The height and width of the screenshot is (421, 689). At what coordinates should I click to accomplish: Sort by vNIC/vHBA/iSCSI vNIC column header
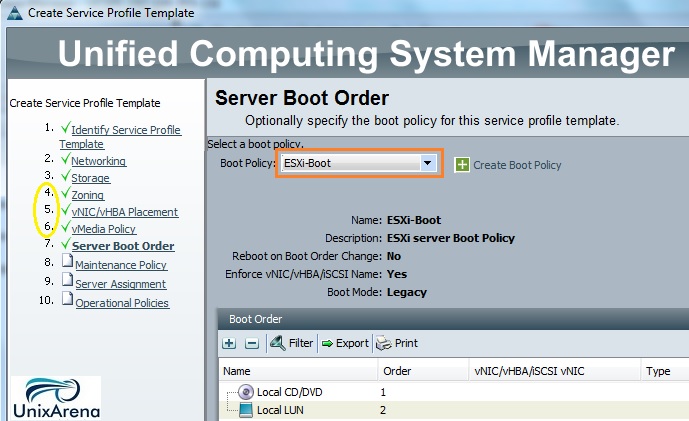[x=555, y=371]
